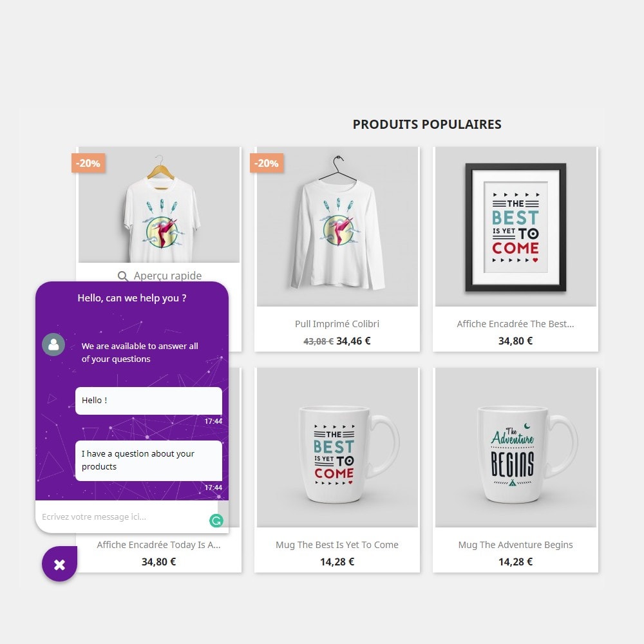This screenshot has width=644, height=644.
Task: Click the 'Hello !' chat message bubble
Action: pyautogui.click(x=149, y=401)
